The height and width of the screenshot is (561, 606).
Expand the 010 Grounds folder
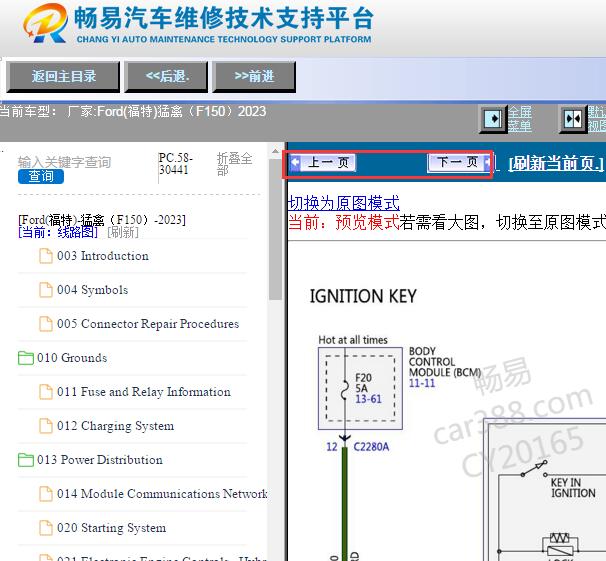pyautogui.click(x=72, y=358)
